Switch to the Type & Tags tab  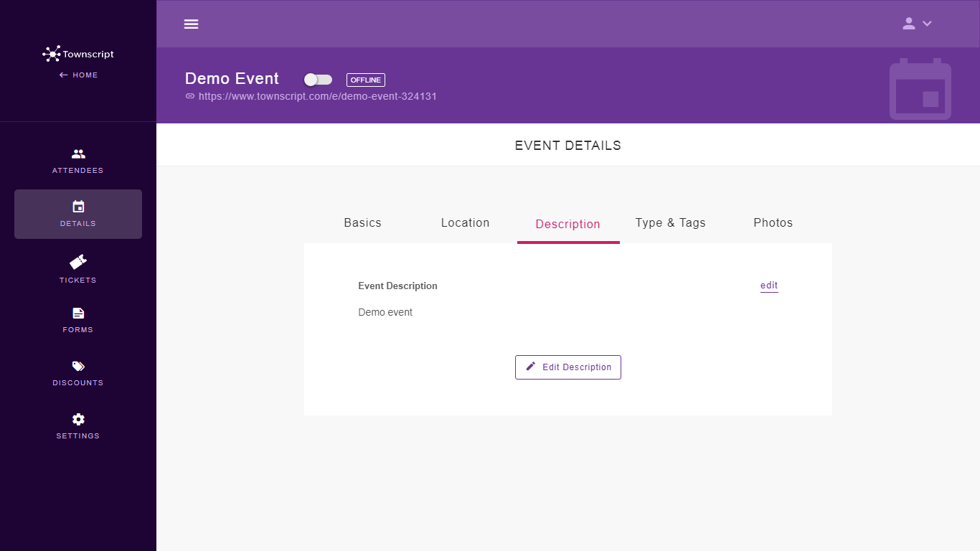coord(671,222)
